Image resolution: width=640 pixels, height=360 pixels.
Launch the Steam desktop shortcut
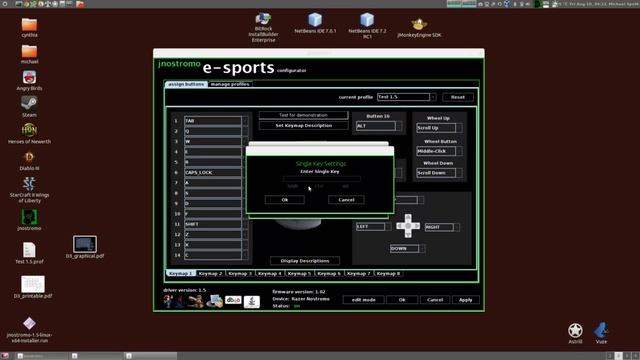coord(29,107)
